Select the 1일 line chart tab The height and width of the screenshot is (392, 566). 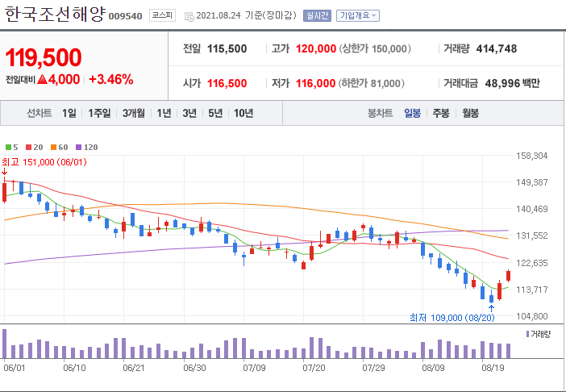tap(69, 114)
